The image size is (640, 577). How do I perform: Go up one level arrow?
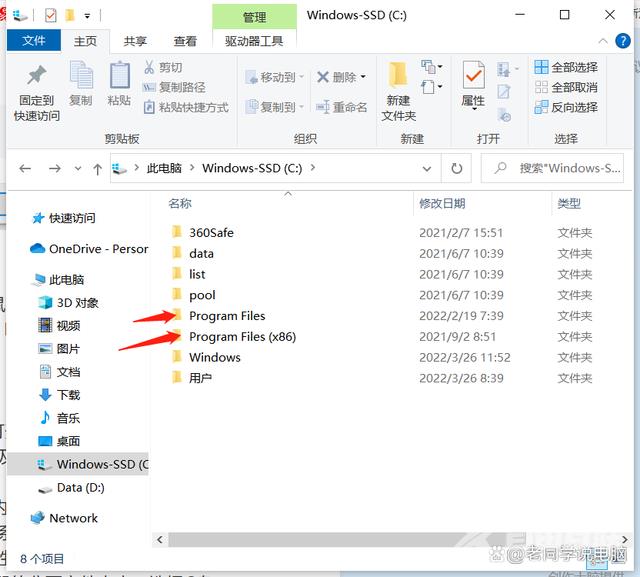tap(97, 169)
